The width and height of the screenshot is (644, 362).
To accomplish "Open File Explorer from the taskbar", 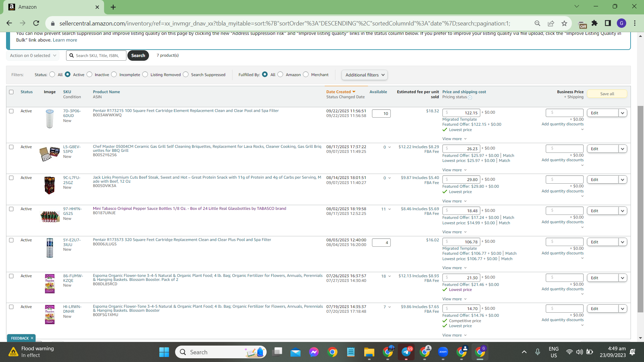I will [369, 352].
